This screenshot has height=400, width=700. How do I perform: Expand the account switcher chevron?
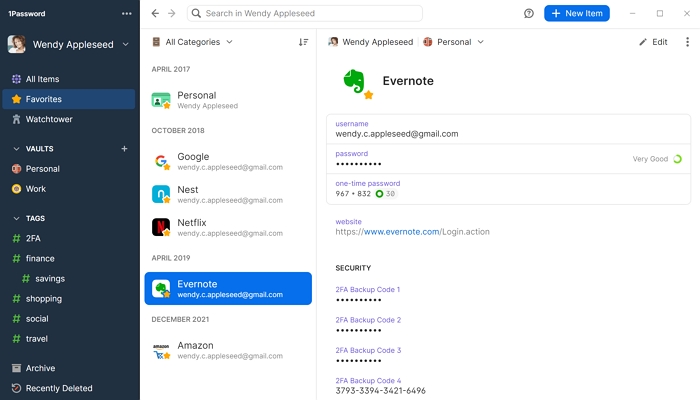125,44
